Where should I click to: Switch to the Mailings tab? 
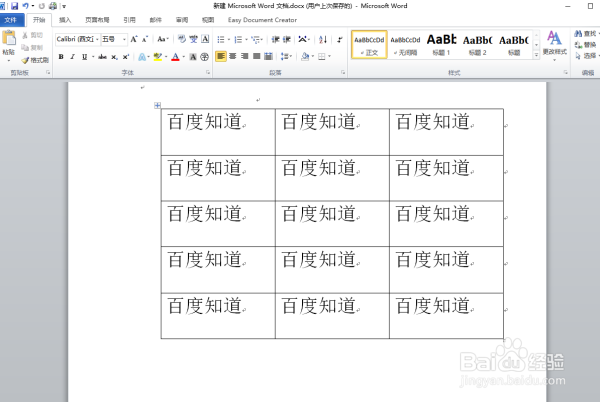155,20
